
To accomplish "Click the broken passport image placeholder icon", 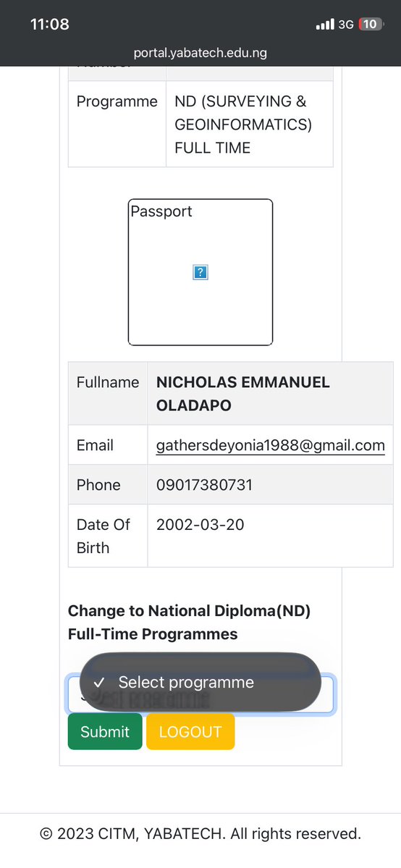I will pos(200,271).
